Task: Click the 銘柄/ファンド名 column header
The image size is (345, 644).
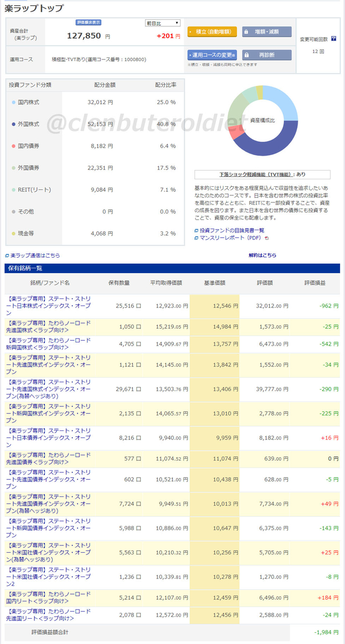Action: pos(50,282)
